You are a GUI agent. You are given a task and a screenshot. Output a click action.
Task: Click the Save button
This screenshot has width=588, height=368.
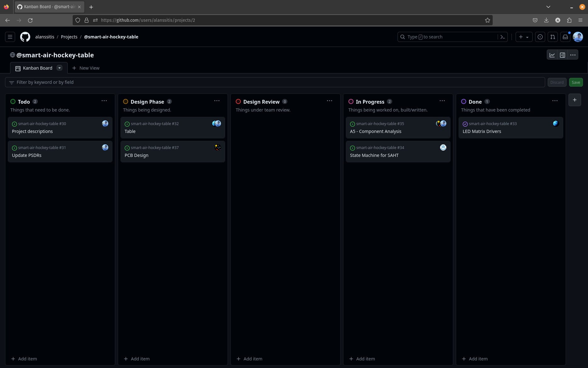(576, 82)
